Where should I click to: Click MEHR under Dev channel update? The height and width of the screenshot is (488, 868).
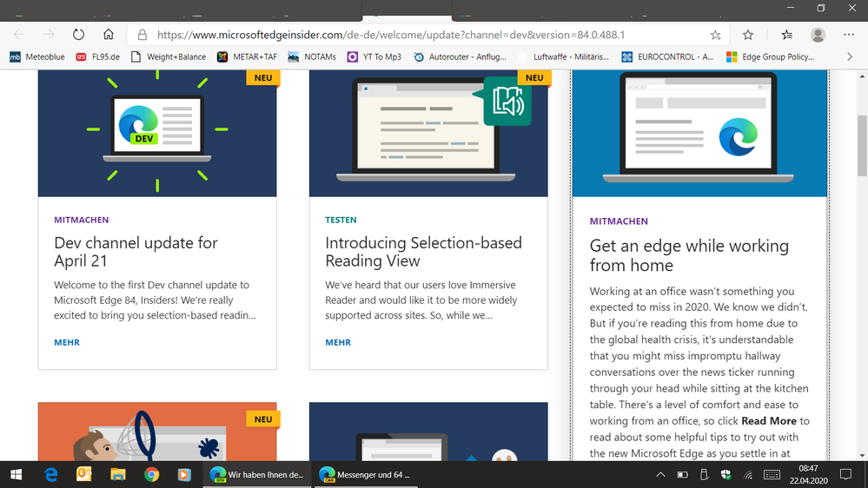67,342
